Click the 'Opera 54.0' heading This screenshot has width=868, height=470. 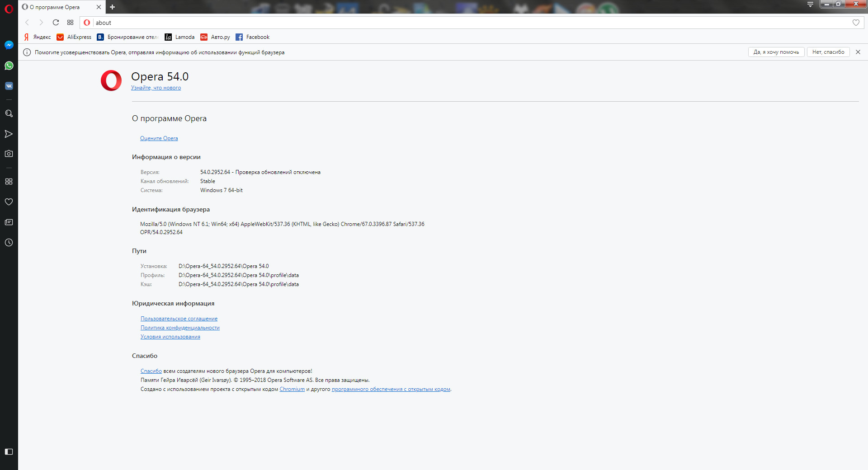(160, 76)
